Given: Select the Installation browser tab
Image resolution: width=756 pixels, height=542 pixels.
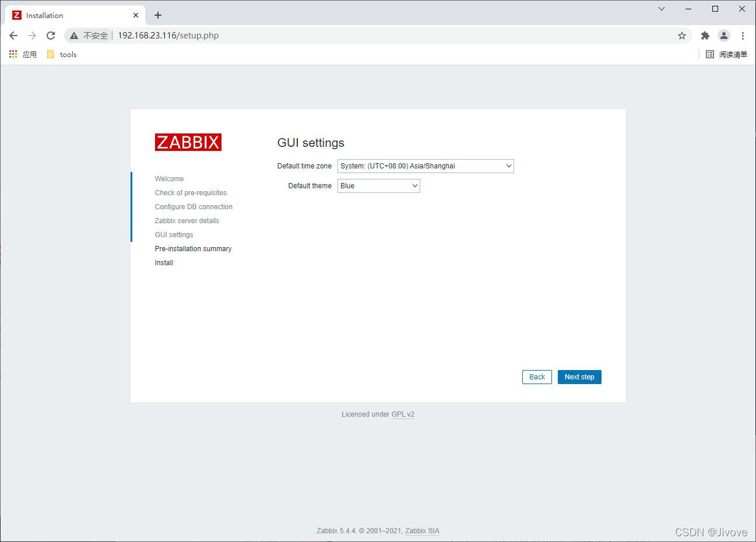Looking at the screenshot, I should tap(76, 15).
